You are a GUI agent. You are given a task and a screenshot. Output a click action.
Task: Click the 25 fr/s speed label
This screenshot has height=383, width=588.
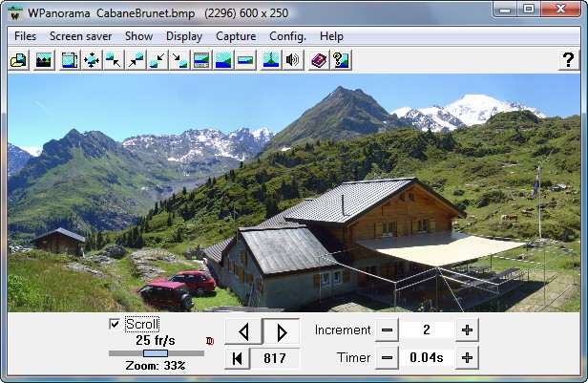coord(156,340)
